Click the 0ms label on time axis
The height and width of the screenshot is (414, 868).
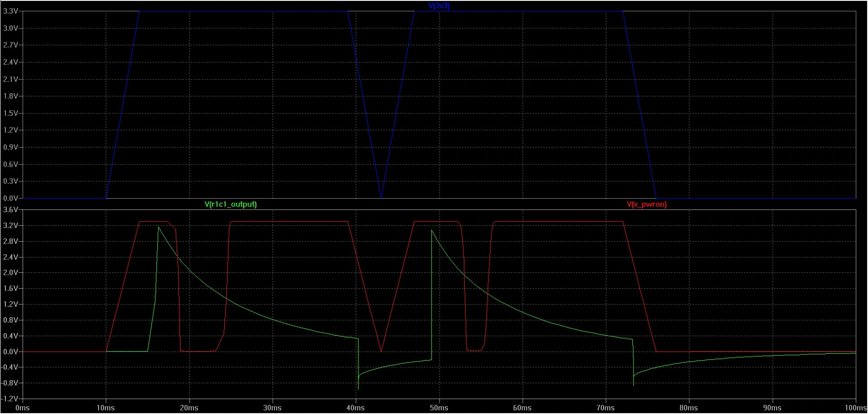(22, 408)
